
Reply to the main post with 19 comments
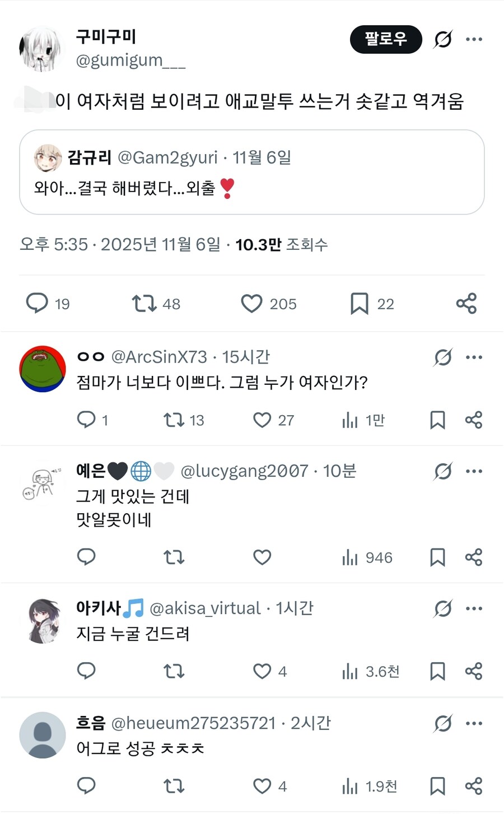[38, 303]
